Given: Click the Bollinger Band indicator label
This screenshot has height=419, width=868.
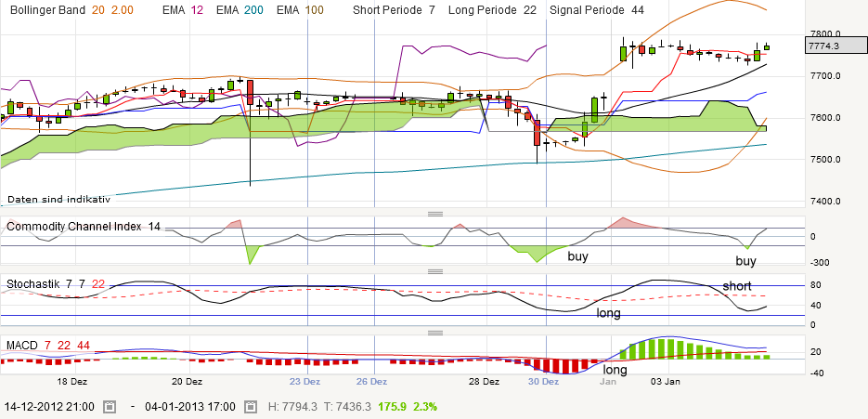Looking at the screenshot, I should click(x=48, y=10).
